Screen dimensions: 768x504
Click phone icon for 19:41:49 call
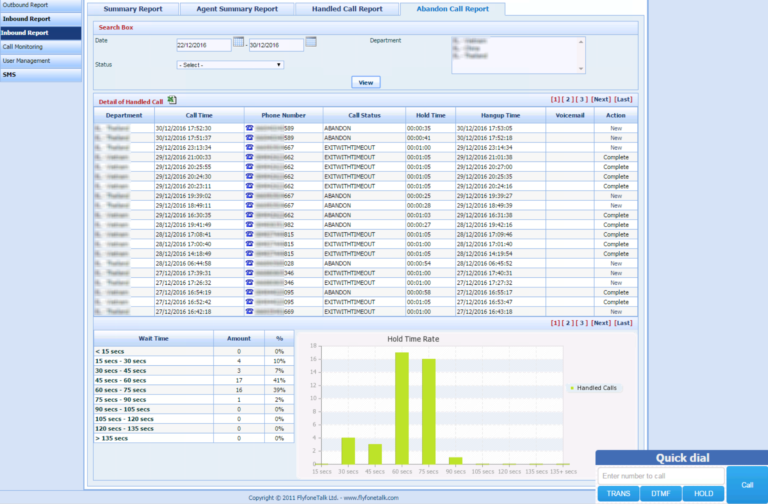point(249,225)
